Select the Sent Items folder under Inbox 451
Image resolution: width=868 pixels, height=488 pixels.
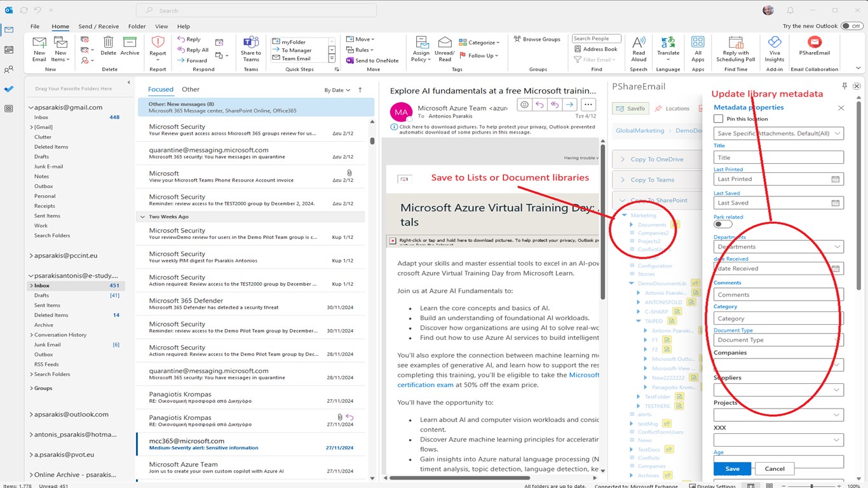tap(47, 305)
